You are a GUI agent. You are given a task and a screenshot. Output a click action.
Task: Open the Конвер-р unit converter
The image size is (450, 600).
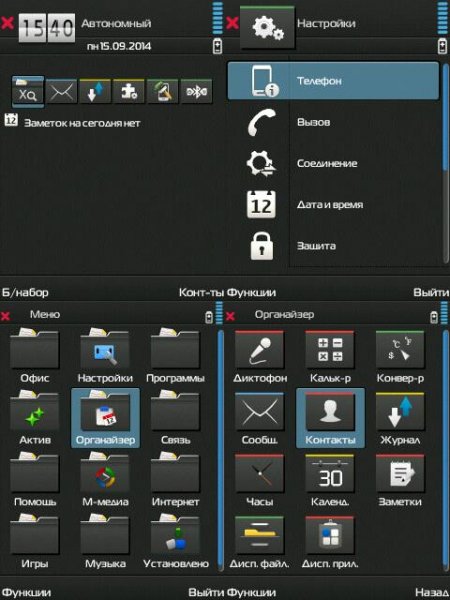pos(400,357)
